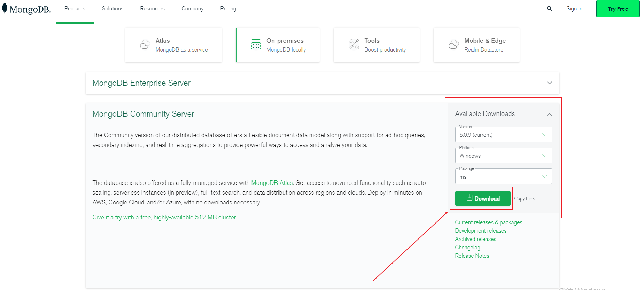Click the MongoDB Enterprise Server heading
This screenshot has height=290, width=644.
[x=141, y=83]
